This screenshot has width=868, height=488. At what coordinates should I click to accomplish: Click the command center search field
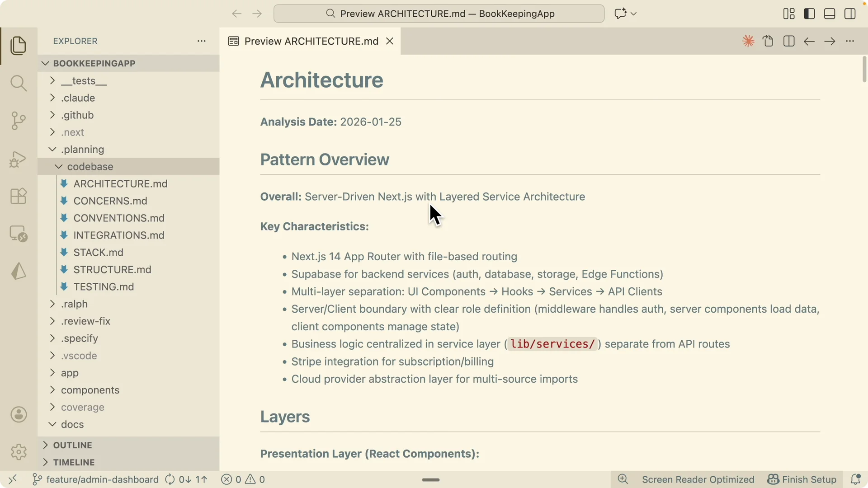click(439, 14)
